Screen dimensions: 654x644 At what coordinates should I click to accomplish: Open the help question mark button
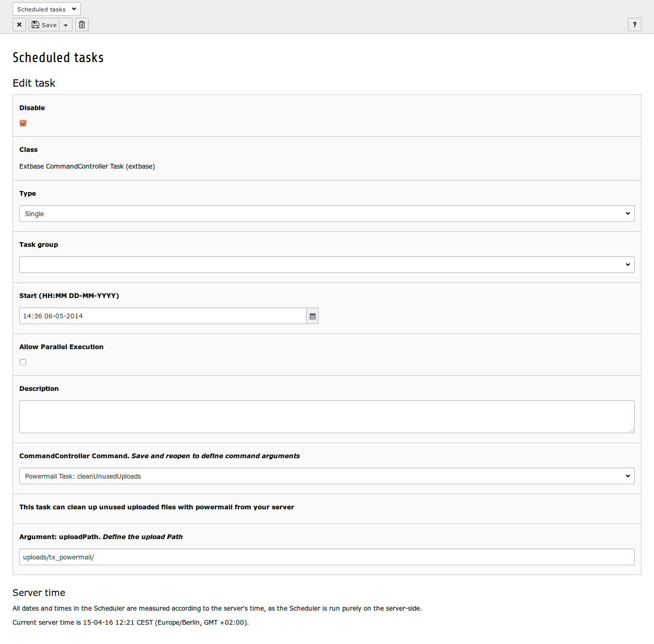coord(635,25)
